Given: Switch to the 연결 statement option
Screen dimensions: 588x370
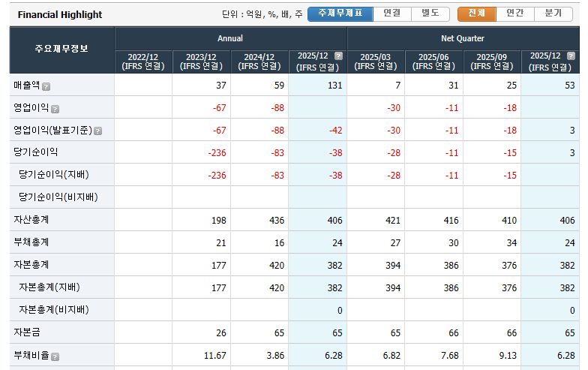Looking at the screenshot, I should [x=391, y=14].
